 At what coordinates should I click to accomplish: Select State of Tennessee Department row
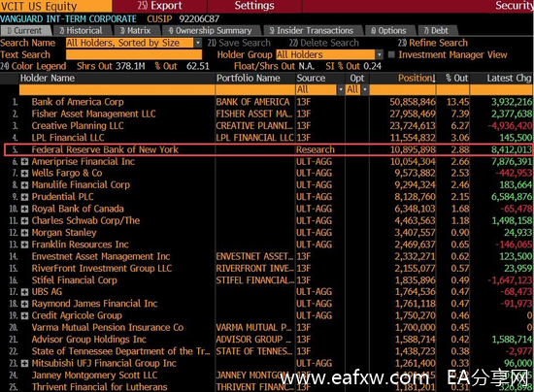121,351
